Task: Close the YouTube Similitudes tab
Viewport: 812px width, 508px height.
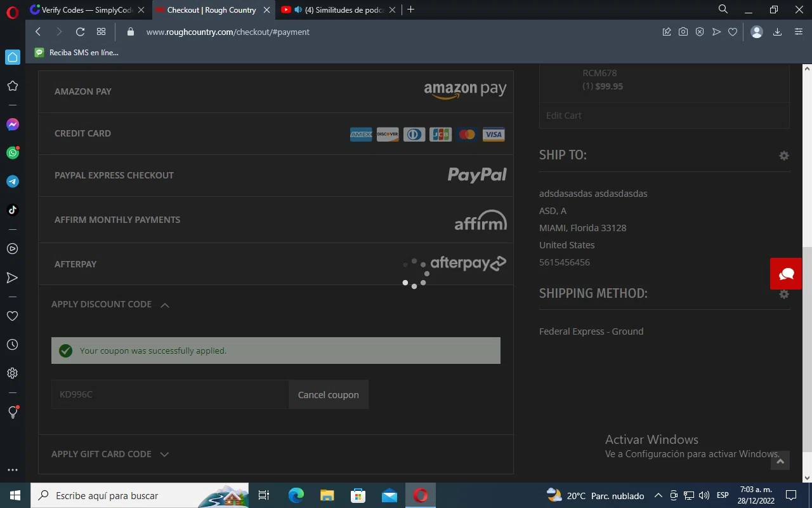Action: pyautogui.click(x=393, y=10)
